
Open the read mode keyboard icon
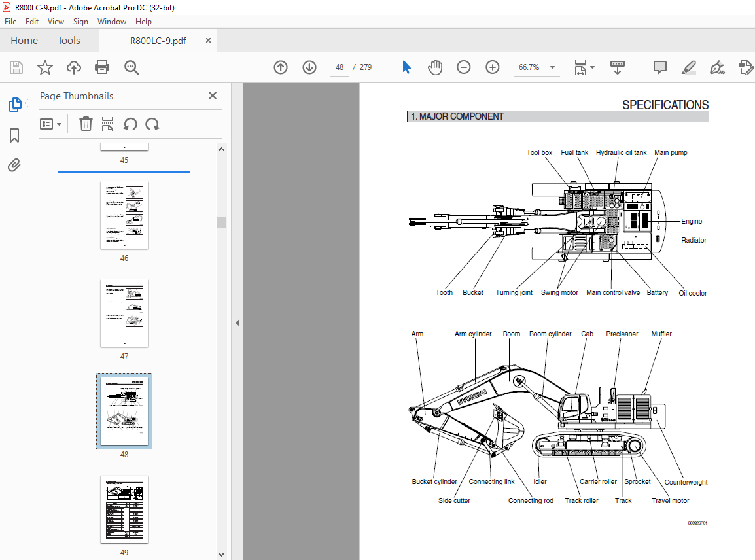pos(618,67)
